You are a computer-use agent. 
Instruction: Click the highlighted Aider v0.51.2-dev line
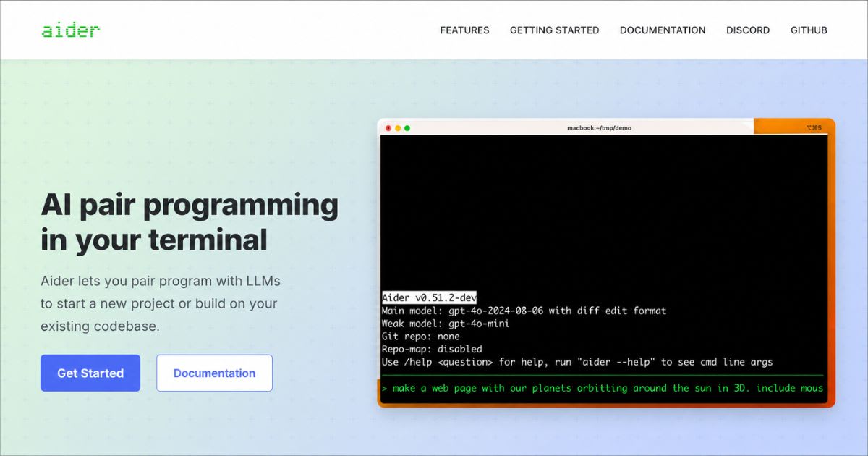[429, 297]
